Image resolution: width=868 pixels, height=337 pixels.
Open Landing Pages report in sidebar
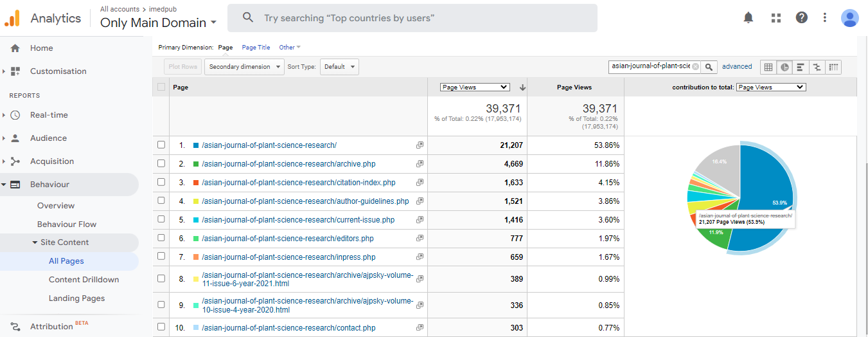pos(76,298)
